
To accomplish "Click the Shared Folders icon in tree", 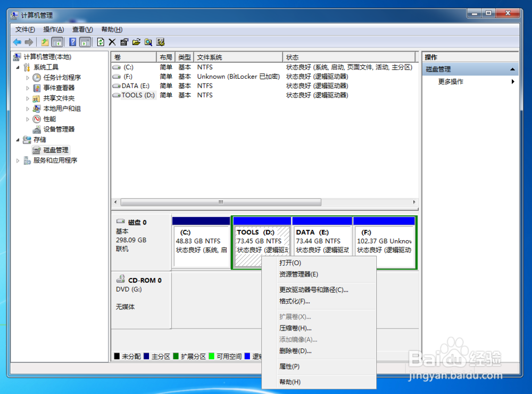I will point(37,98).
